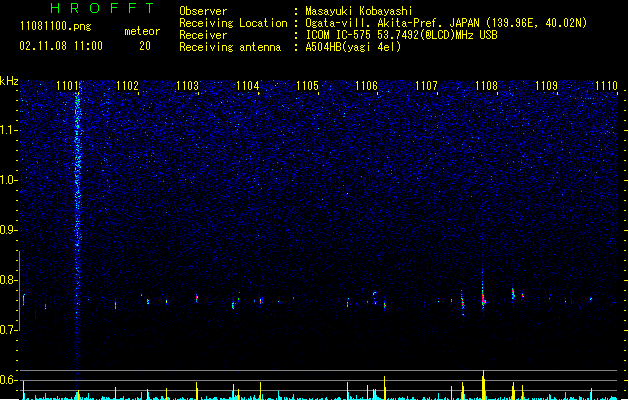
Task: Click the tallest yellow peak in the bottom graph
Action: 483,385
